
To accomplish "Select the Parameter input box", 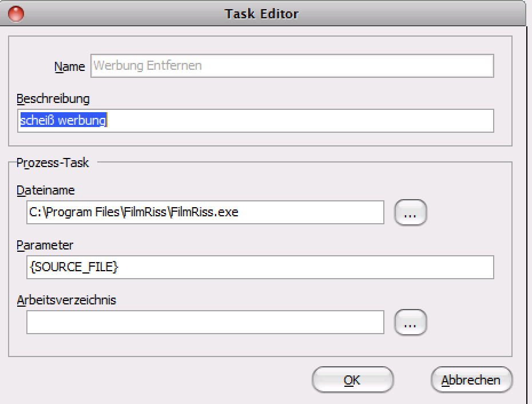I will click(x=260, y=268).
